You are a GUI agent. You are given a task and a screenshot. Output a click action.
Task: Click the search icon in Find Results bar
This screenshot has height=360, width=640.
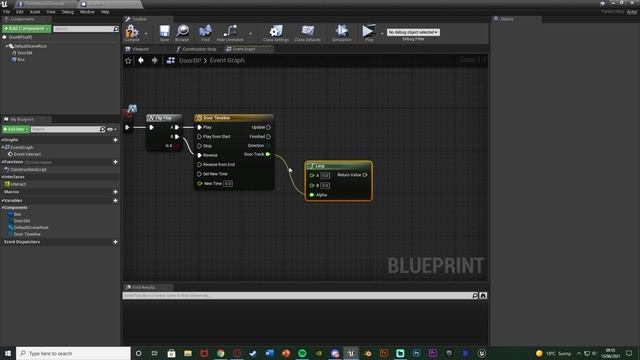[x=475, y=295]
